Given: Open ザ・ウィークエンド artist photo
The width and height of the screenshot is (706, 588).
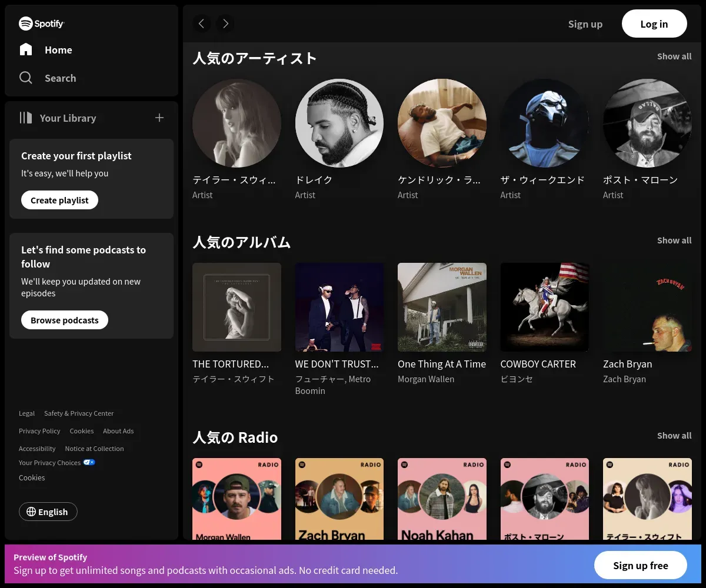Looking at the screenshot, I should [545, 123].
